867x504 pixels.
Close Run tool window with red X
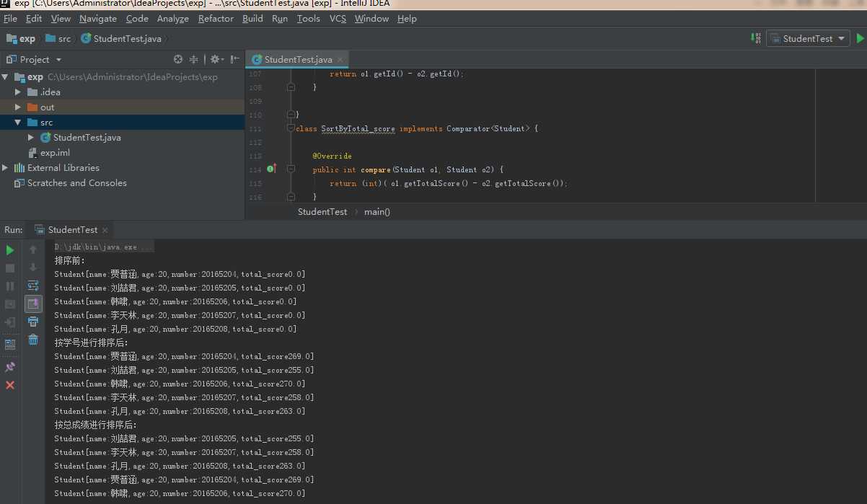(x=10, y=385)
